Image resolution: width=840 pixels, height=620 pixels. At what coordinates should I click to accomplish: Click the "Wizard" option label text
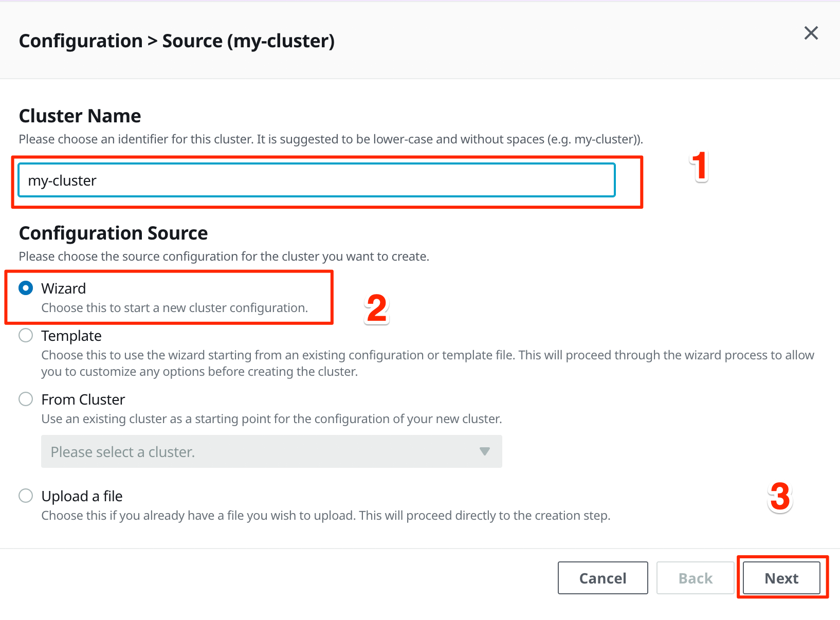pos(63,288)
